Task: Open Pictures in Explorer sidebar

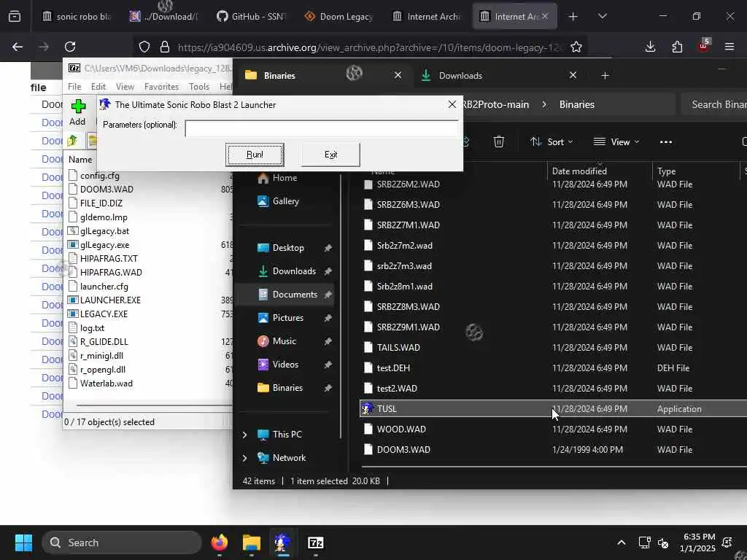Action: [287, 318]
